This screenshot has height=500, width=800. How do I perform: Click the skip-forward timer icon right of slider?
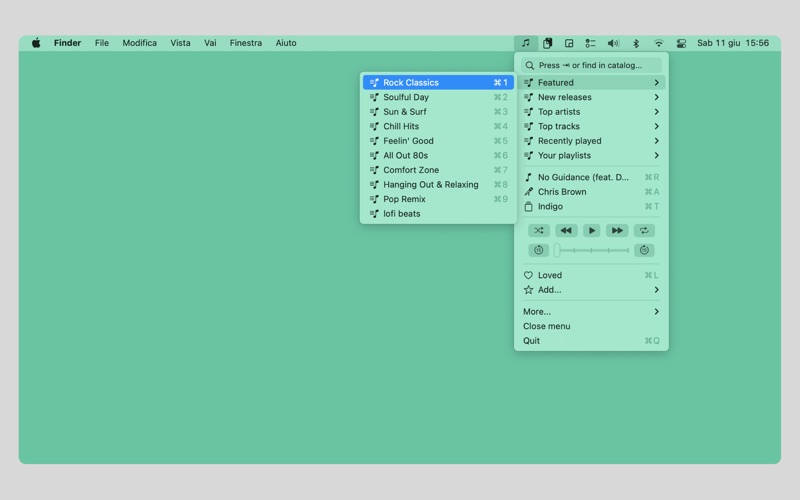[x=644, y=250]
